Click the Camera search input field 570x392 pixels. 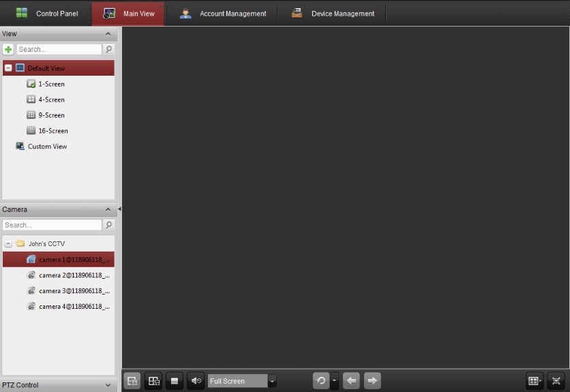(x=52, y=225)
